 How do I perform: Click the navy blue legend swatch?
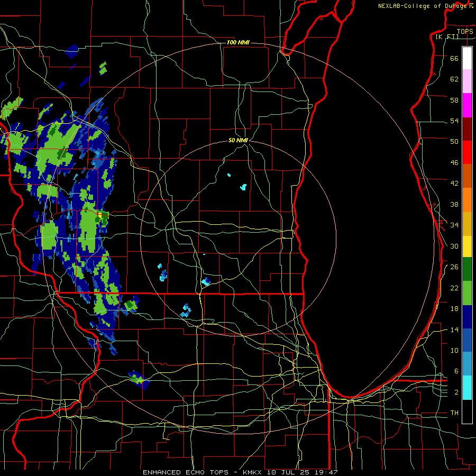tap(467, 317)
